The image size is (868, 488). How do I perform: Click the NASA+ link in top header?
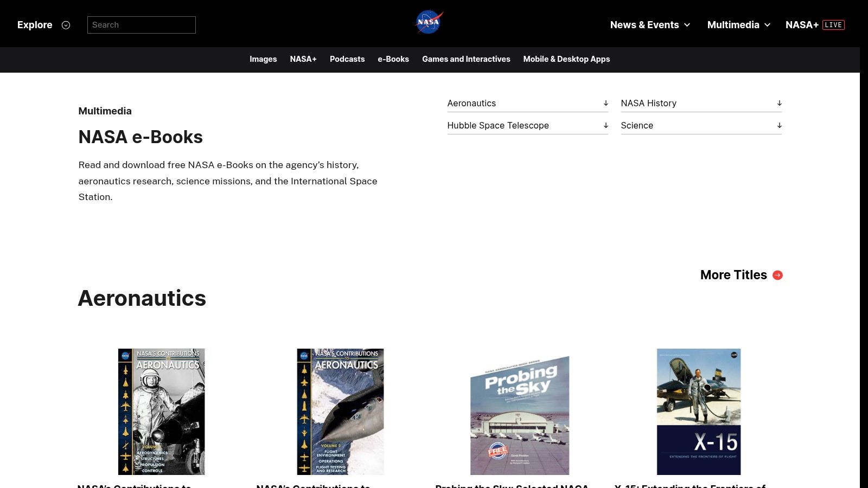click(x=802, y=25)
